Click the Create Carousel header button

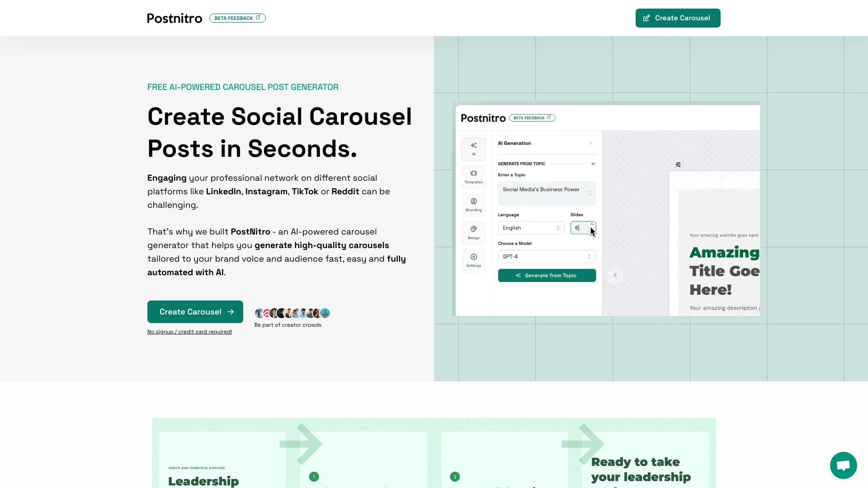(678, 18)
